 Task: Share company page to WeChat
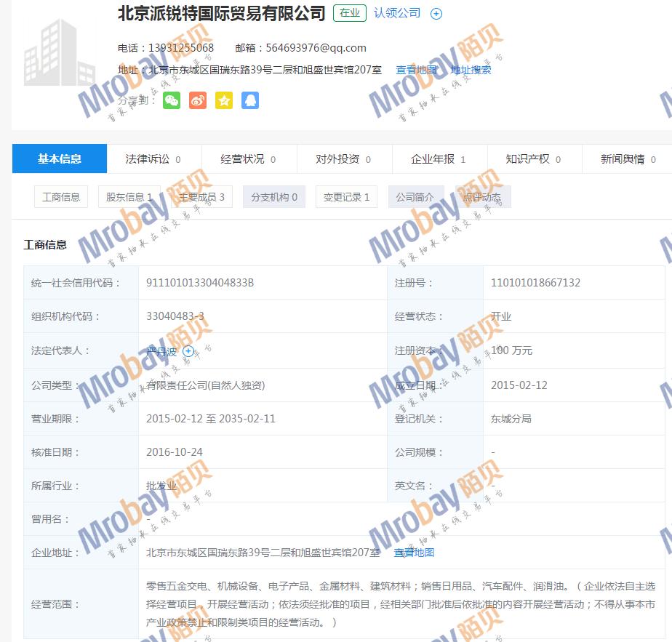tap(172, 100)
